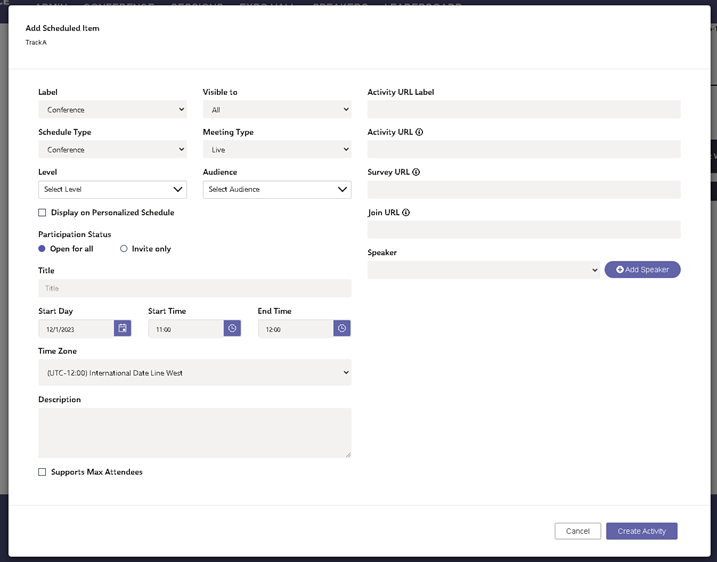Open the Start Day calendar picker icon

tap(122, 328)
